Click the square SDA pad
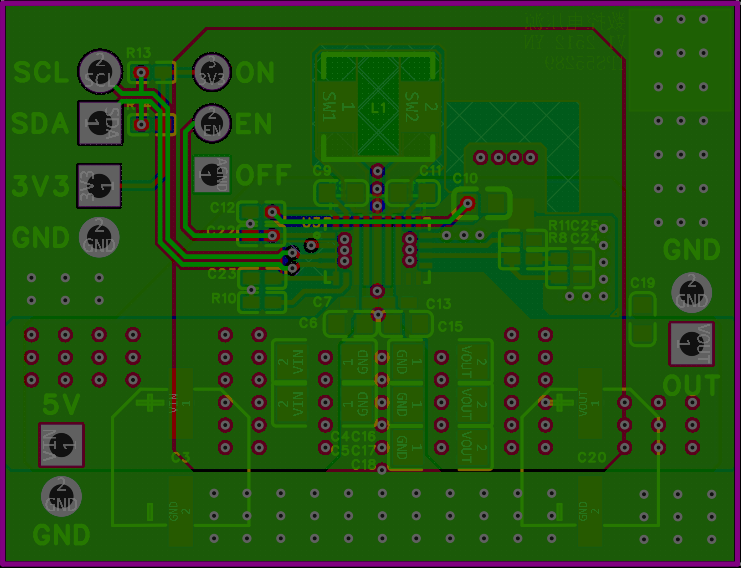The image size is (741, 568). point(100,123)
